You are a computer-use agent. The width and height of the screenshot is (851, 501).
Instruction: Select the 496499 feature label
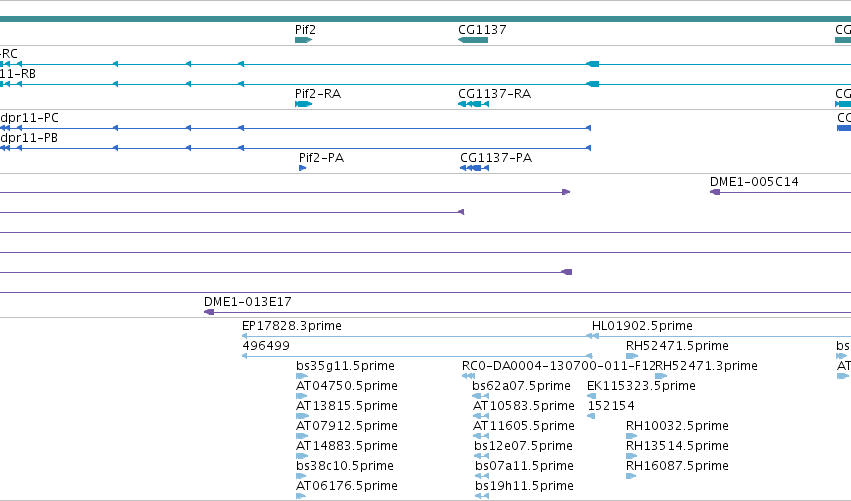coord(266,346)
